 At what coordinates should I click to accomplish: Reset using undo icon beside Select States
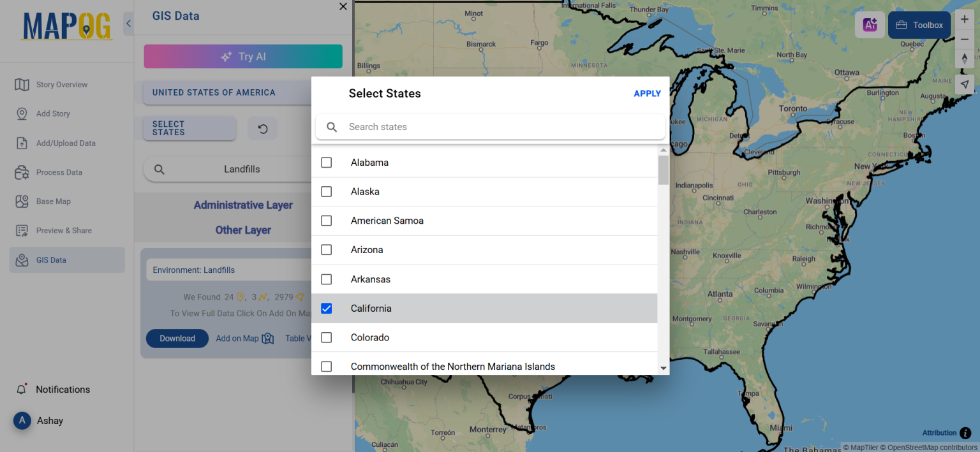click(263, 128)
